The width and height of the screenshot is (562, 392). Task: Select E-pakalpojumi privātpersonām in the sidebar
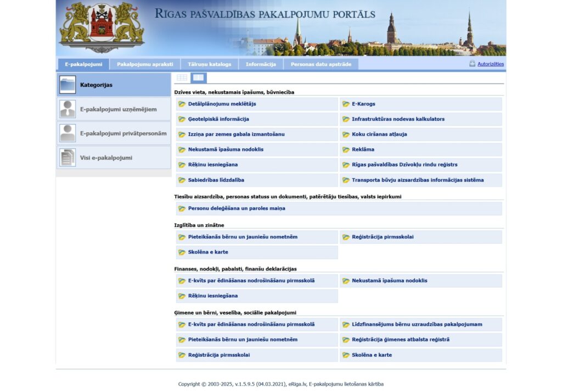114,133
